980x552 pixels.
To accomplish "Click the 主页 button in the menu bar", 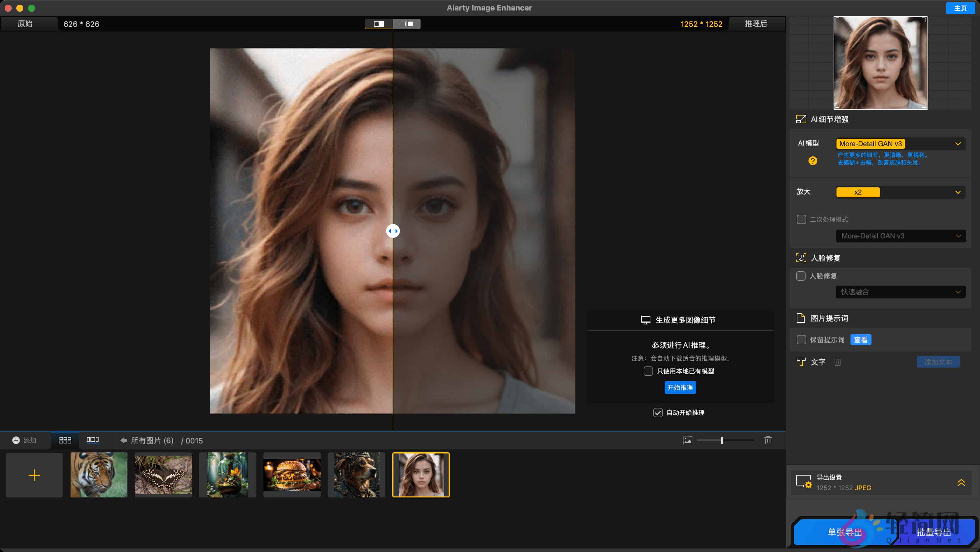I will click(x=960, y=8).
